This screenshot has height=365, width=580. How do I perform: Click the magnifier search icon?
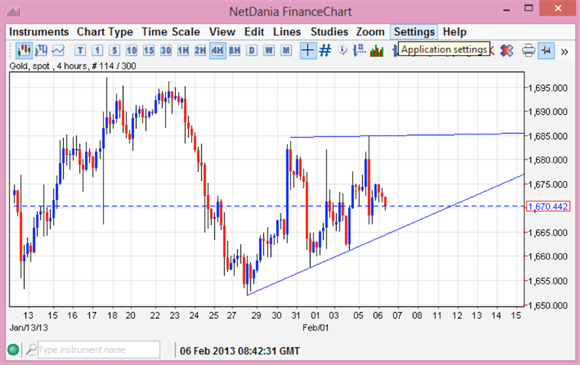pyautogui.click(x=31, y=349)
